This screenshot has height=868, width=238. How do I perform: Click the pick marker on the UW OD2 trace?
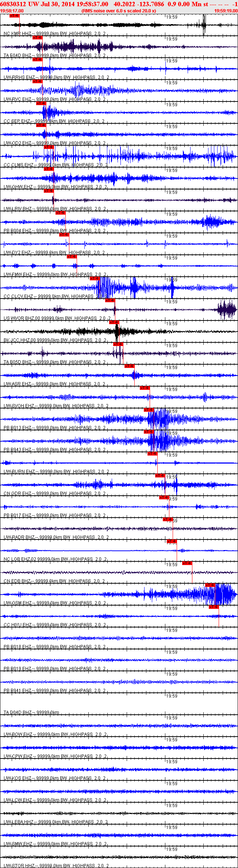tap(41, 125)
